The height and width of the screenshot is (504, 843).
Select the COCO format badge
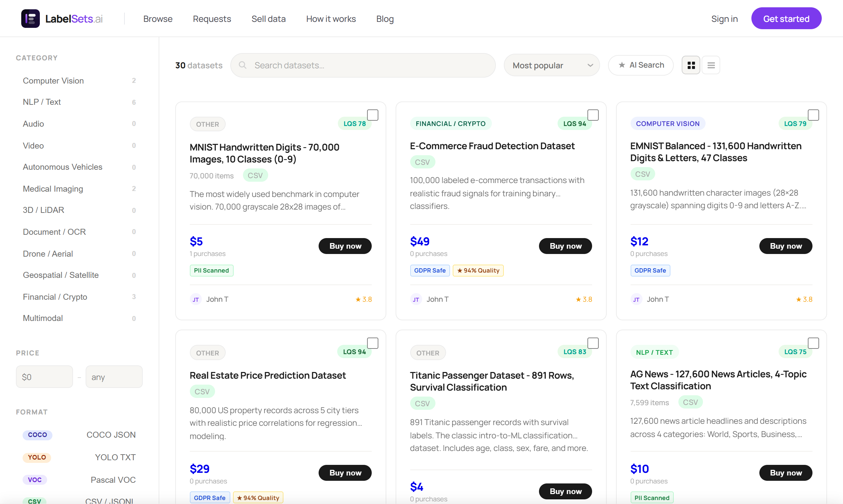tap(38, 435)
